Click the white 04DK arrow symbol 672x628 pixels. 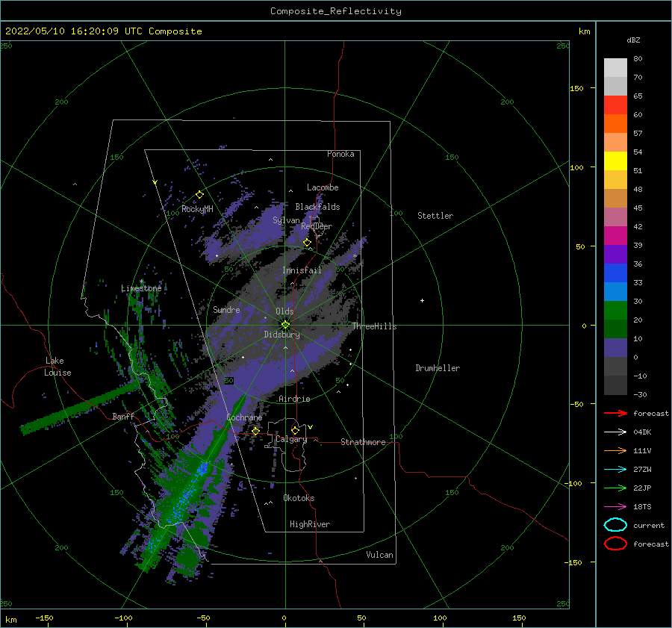click(x=615, y=432)
